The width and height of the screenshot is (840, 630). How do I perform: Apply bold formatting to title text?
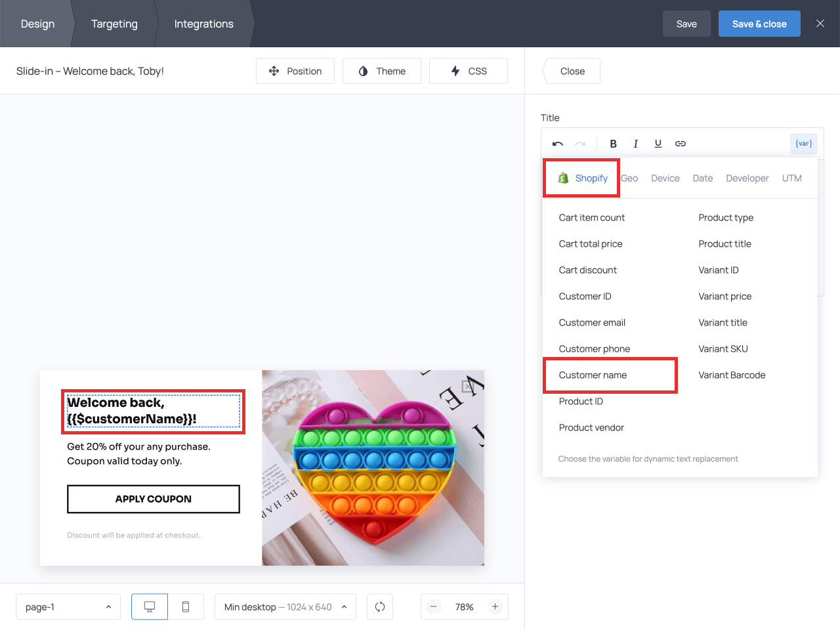tap(613, 144)
